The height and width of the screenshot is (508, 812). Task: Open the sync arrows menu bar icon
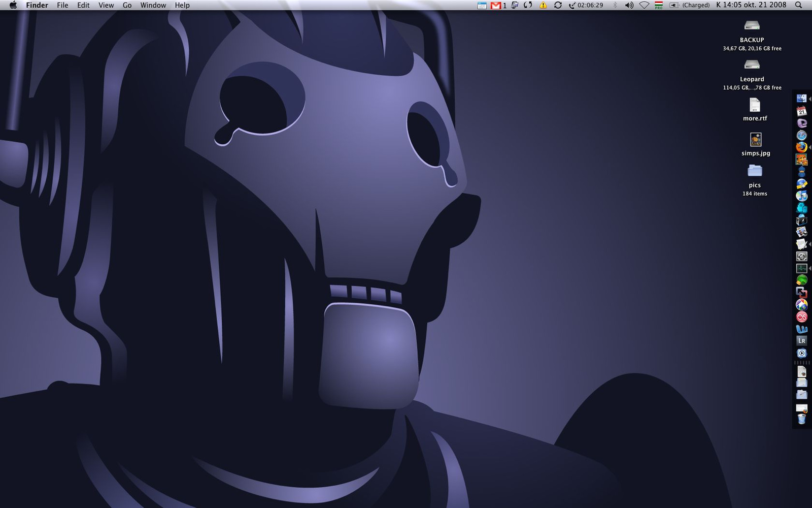558,5
